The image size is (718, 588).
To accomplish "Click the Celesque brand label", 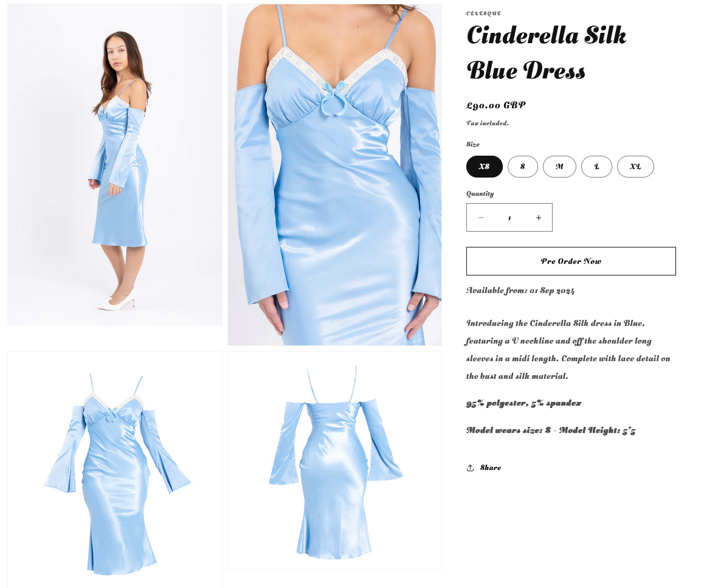I will coord(483,13).
